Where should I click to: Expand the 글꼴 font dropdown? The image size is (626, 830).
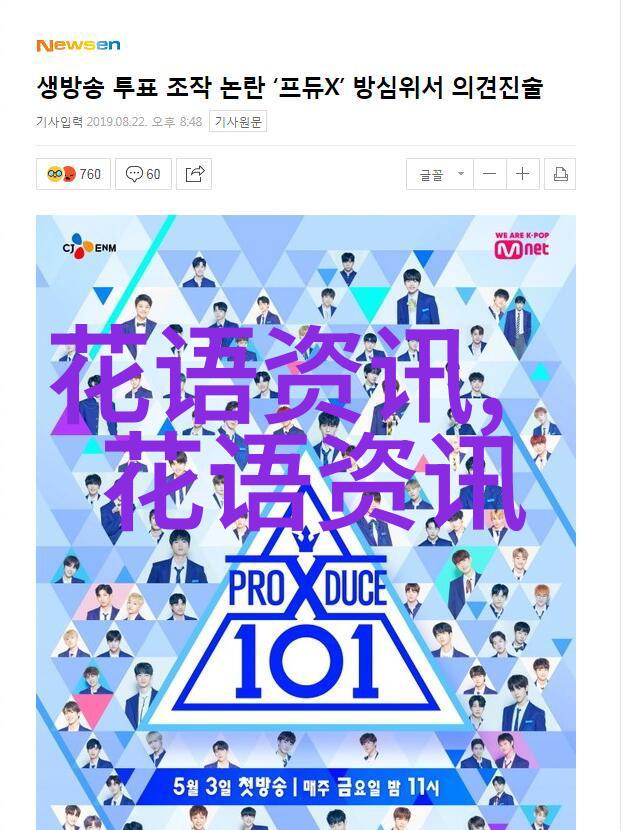click(x=440, y=174)
